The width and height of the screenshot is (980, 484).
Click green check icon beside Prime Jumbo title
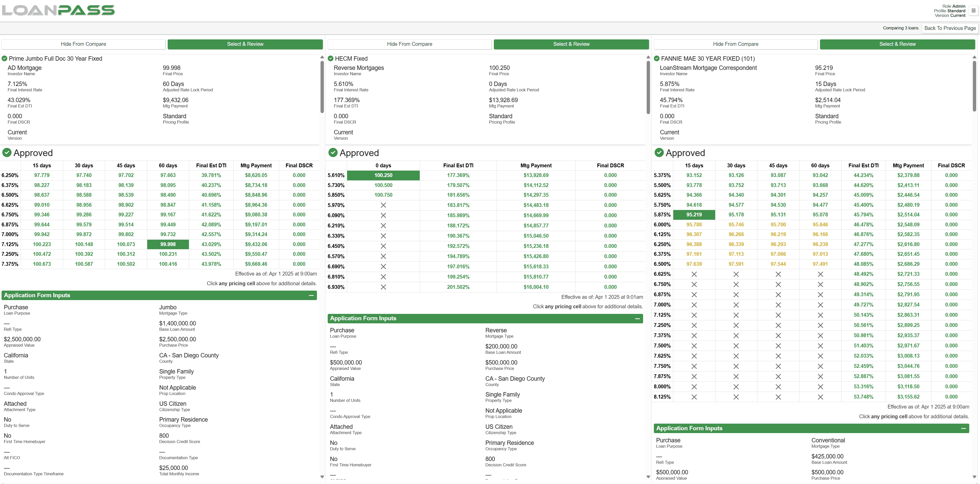coord(5,59)
